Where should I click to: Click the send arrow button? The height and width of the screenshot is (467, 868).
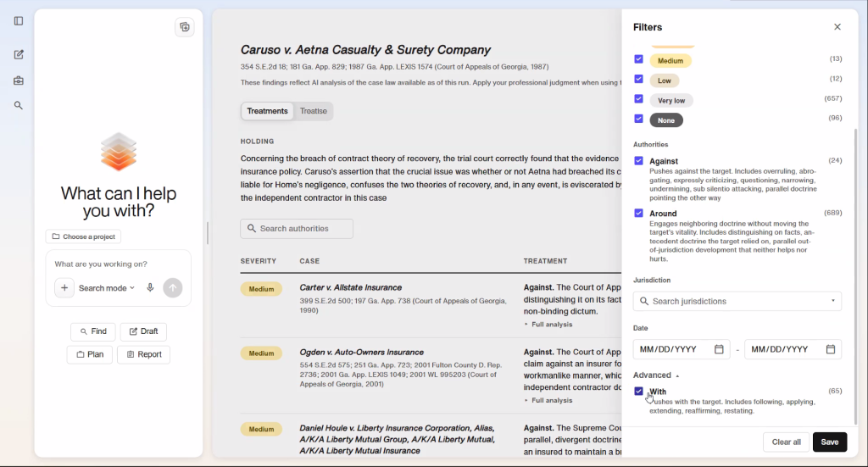[173, 287]
